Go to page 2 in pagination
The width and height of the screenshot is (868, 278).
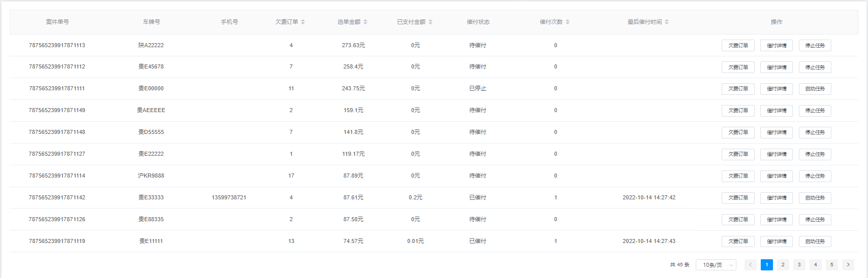tap(783, 264)
